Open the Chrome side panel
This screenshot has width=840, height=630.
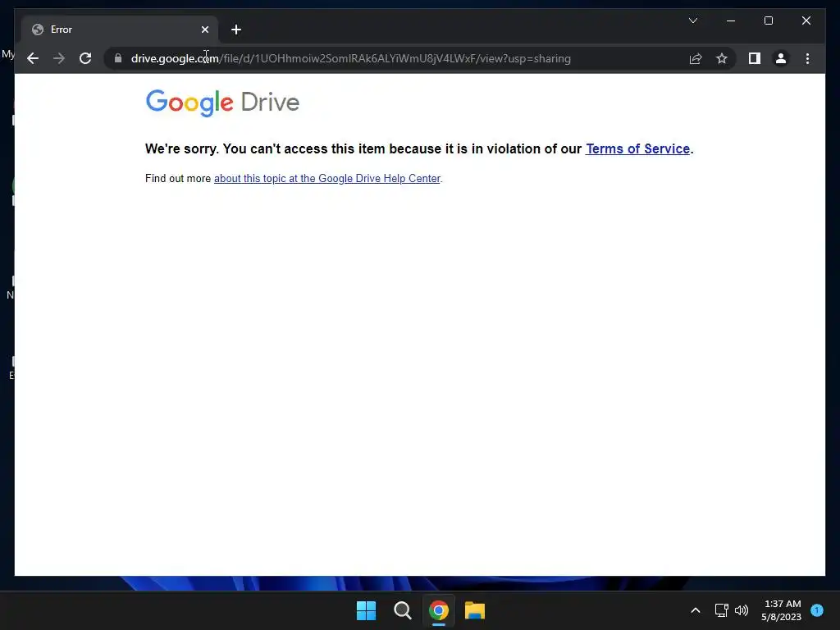(755, 58)
